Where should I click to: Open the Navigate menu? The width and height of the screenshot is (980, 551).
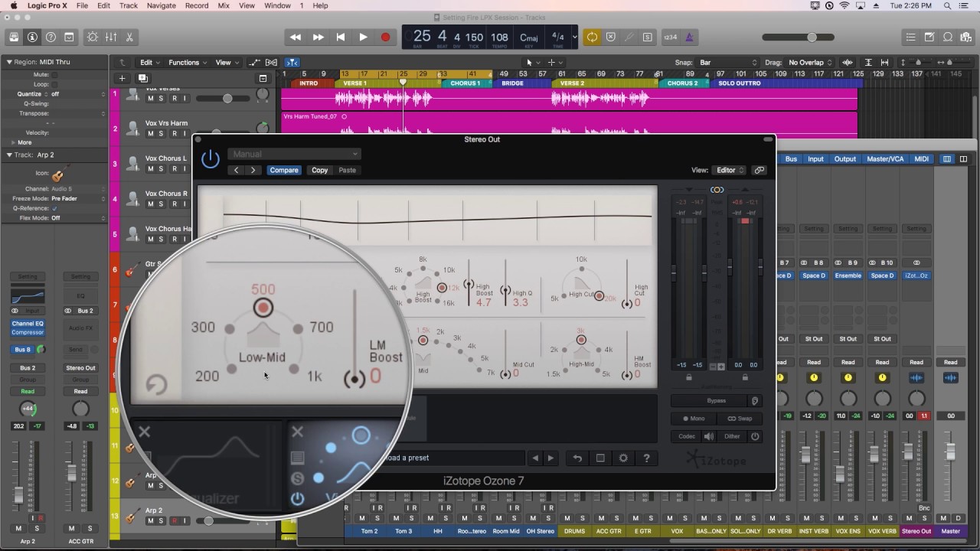161,5
